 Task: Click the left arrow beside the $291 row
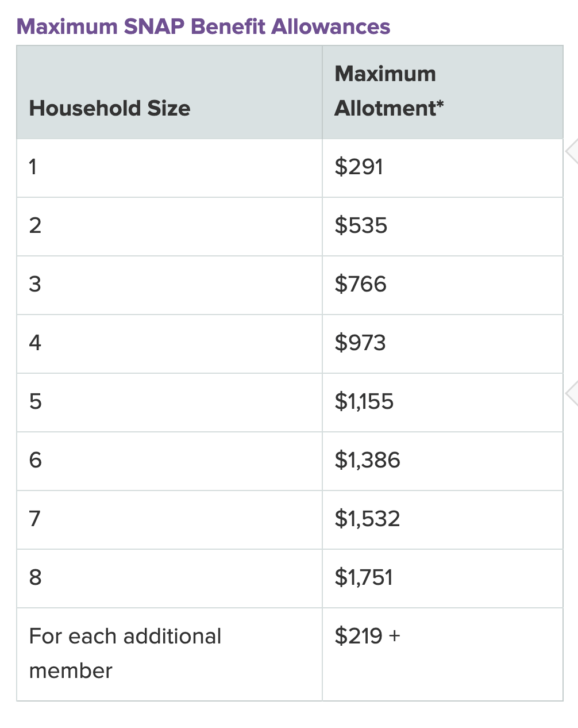click(x=571, y=152)
